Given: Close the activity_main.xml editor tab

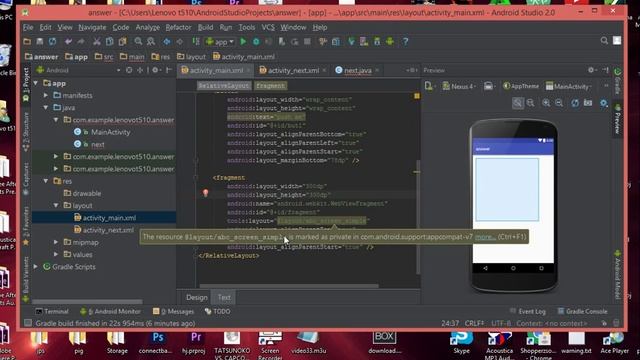Looking at the screenshot, I should point(248,70).
